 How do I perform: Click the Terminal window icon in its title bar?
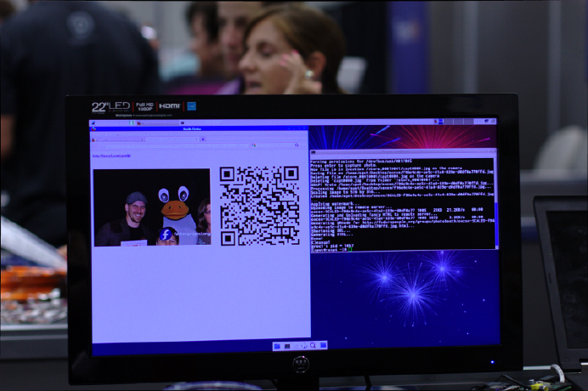coord(314,152)
